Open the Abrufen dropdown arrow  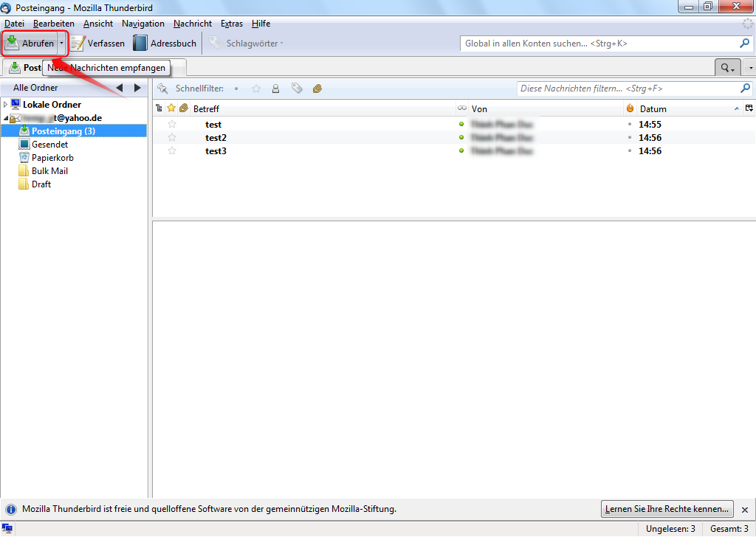coord(62,44)
